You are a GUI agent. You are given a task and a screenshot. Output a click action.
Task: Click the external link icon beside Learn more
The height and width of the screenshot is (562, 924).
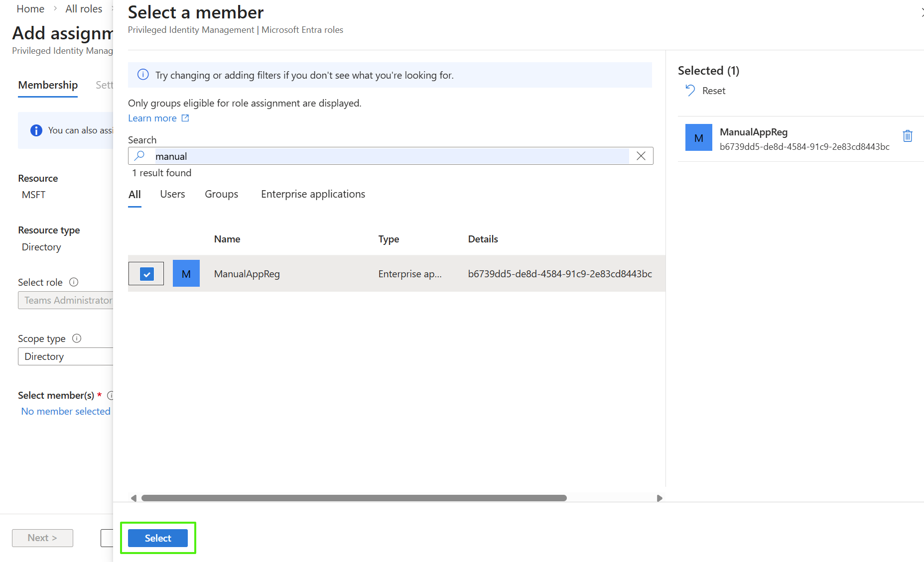point(185,118)
